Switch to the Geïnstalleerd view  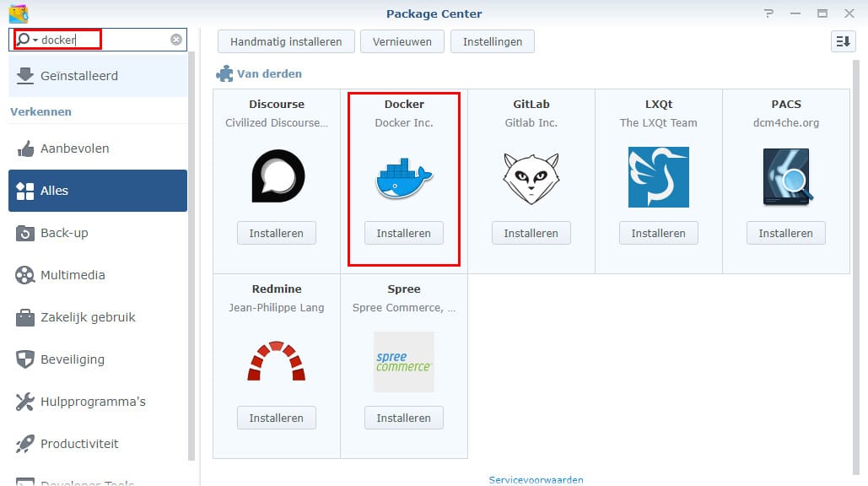tap(78, 74)
